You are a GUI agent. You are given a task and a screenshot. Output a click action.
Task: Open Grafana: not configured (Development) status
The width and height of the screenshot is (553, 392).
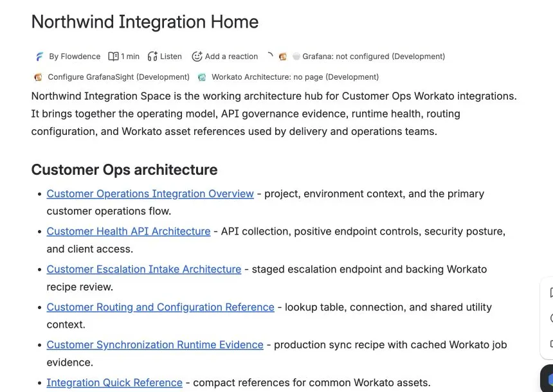click(374, 57)
